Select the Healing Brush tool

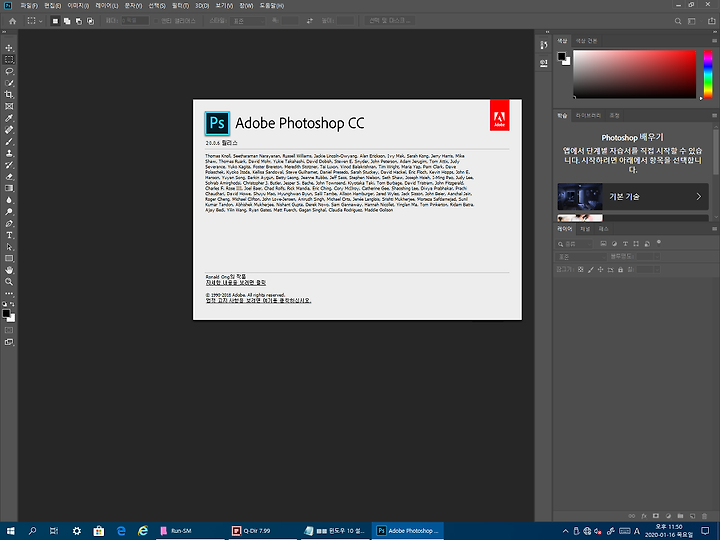(x=9, y=130)
